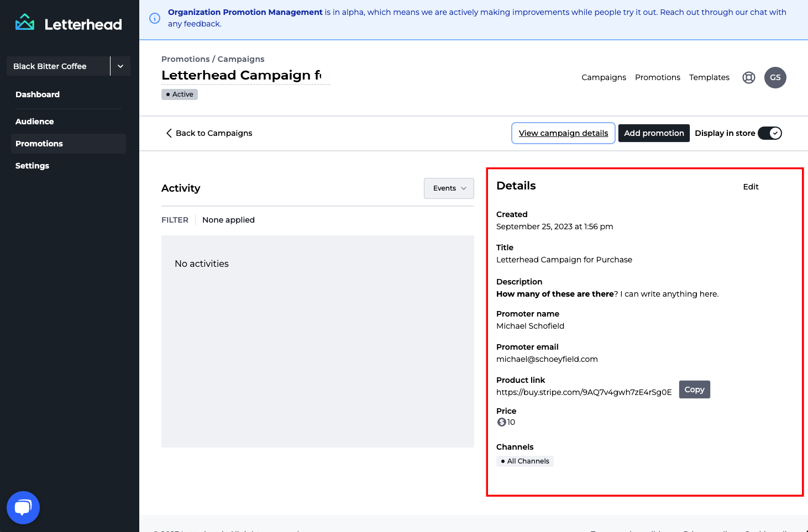Click the michael@schoeyfield.com email text
This screenshot has height=532, width=808.
pyautogui.click(x=547, y=359)
